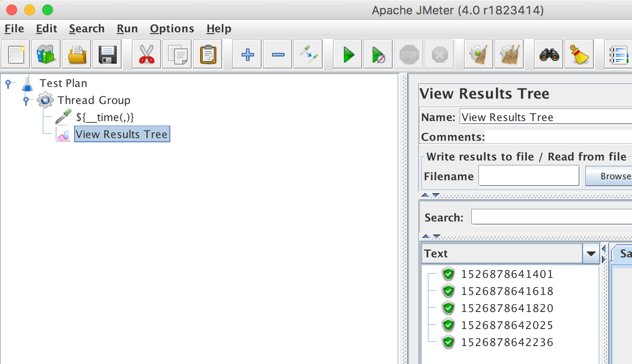Click the Search text field
The image size is (632, 364).
tap(552, 217)
